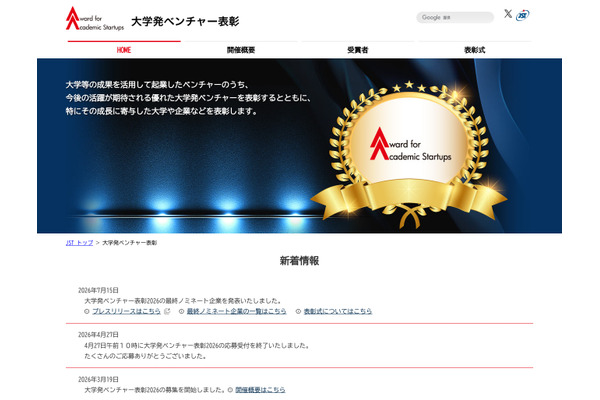Click the arrow bullet before 表彰式についてはこちら
The height and width of the screenshot is (400, 600).
click(x=298, y=312)
